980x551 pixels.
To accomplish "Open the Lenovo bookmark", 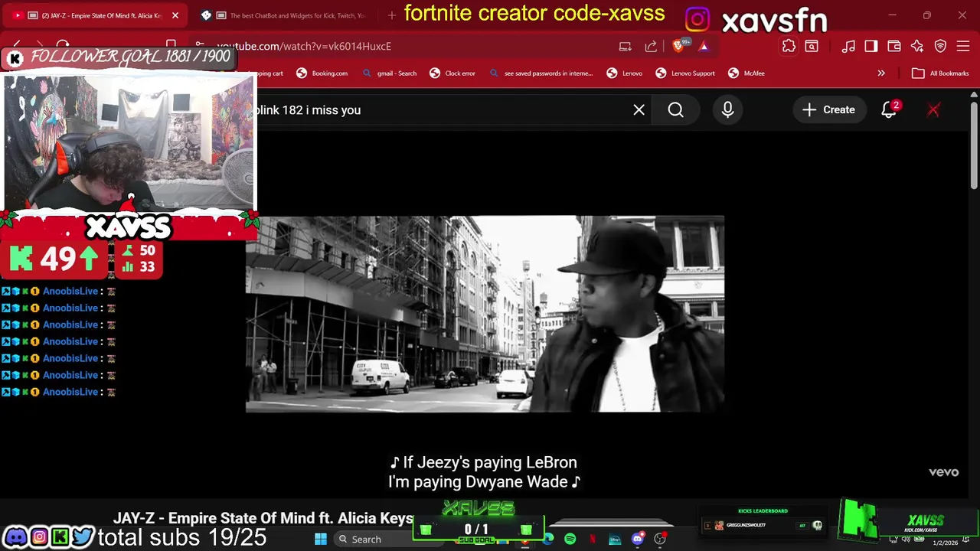I will pyautogui.click(x=624, y=73).
